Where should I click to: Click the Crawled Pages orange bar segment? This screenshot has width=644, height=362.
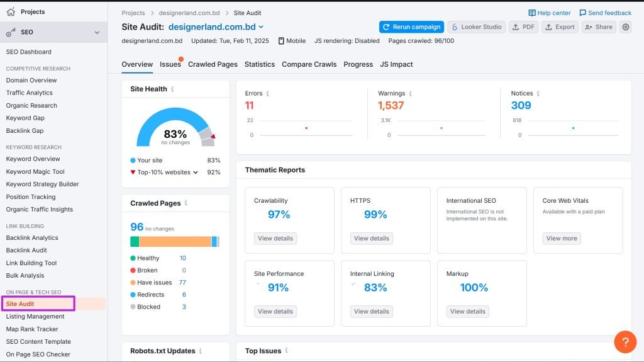[x=175, y=242]
